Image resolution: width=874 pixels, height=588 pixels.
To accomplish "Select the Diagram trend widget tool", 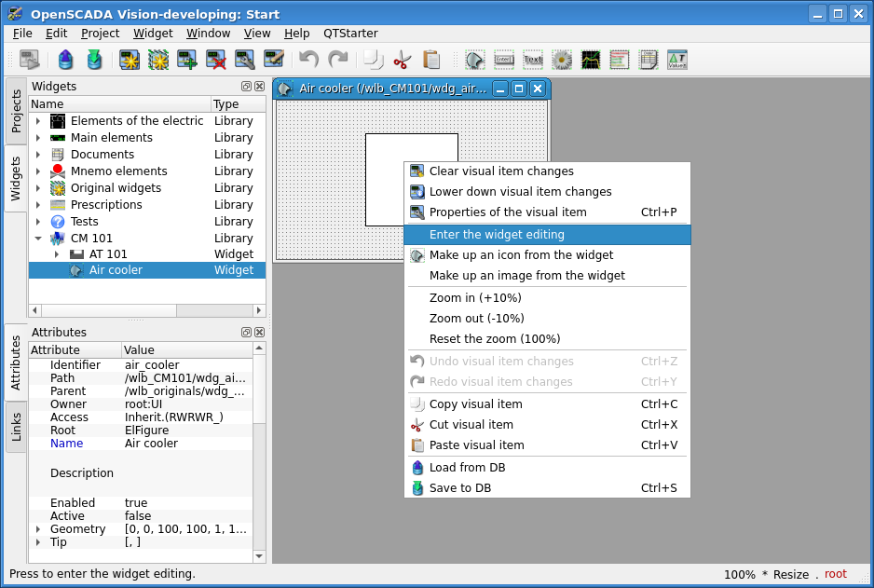I will (591, 61).
